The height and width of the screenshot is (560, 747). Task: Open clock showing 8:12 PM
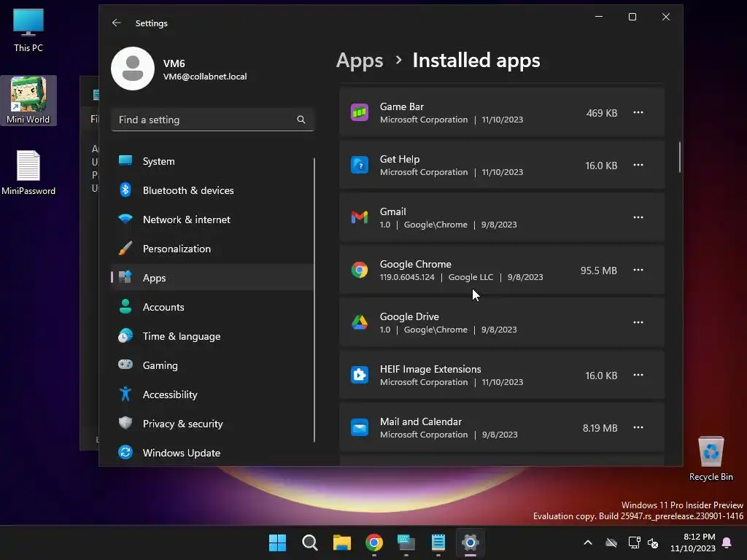(x=693, y=542)
